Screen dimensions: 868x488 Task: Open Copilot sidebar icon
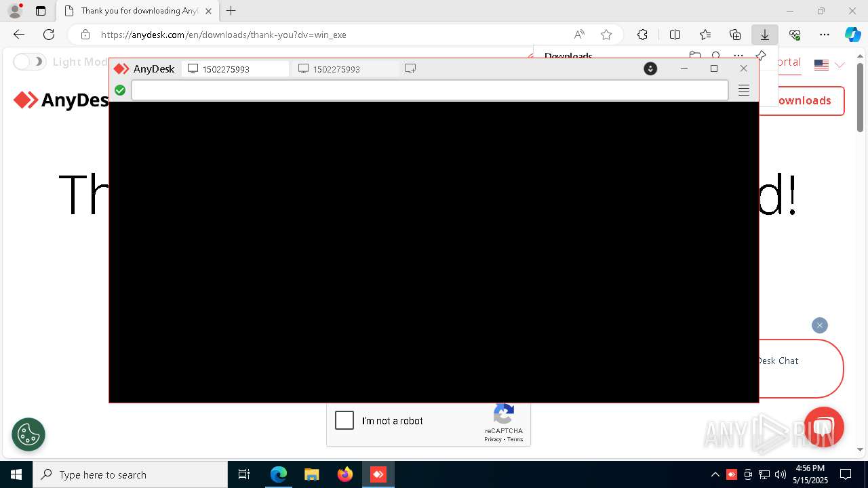point(852,35)
